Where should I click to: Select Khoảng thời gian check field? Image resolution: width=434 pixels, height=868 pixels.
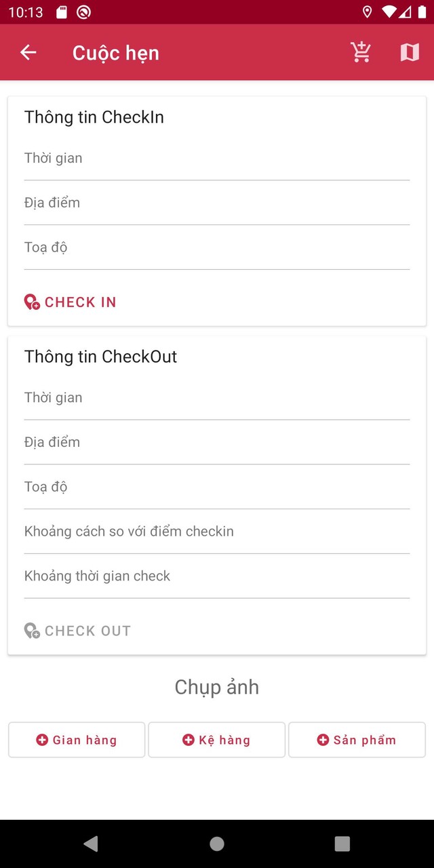tap(217, 576)
